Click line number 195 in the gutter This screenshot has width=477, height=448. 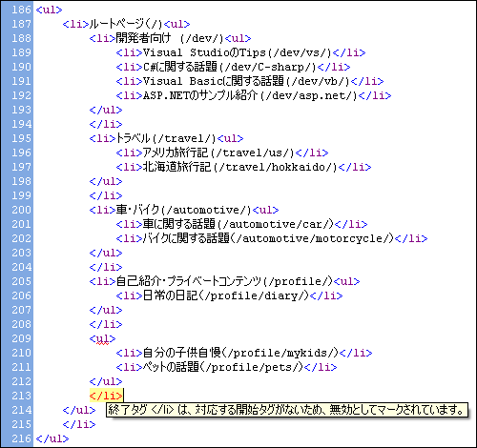click(x=21, y=138)
